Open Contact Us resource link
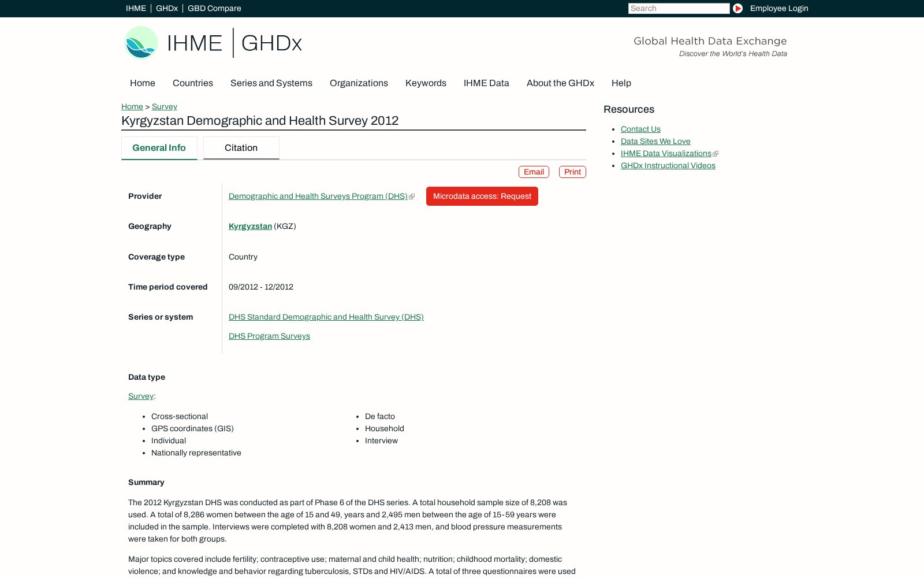This screenshot has height=578, width=924. pos(640,129)
